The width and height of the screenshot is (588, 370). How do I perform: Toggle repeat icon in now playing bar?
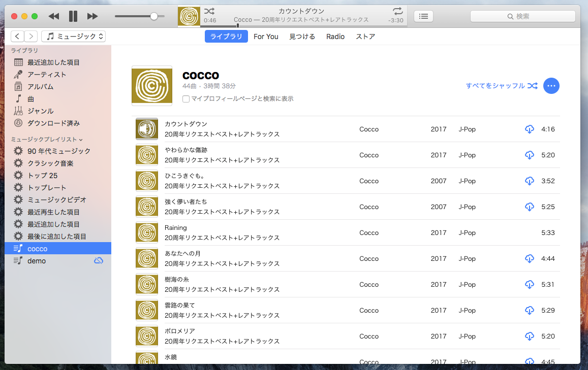(397, 11)
